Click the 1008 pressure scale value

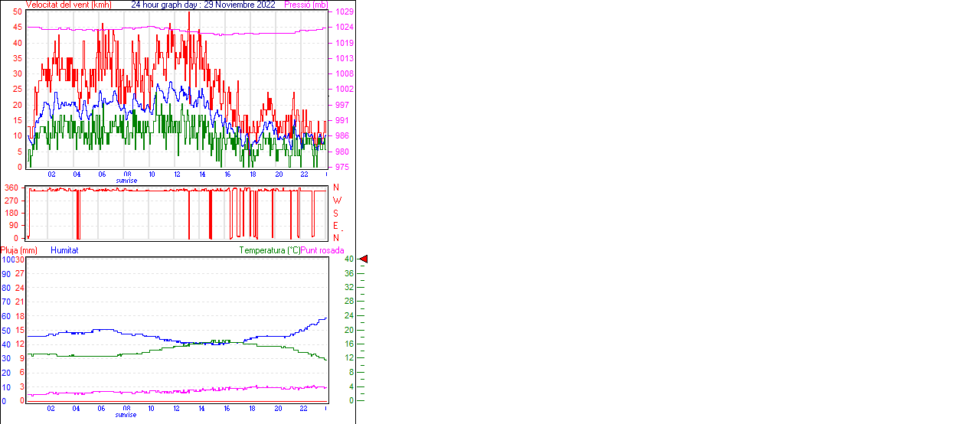345,74
